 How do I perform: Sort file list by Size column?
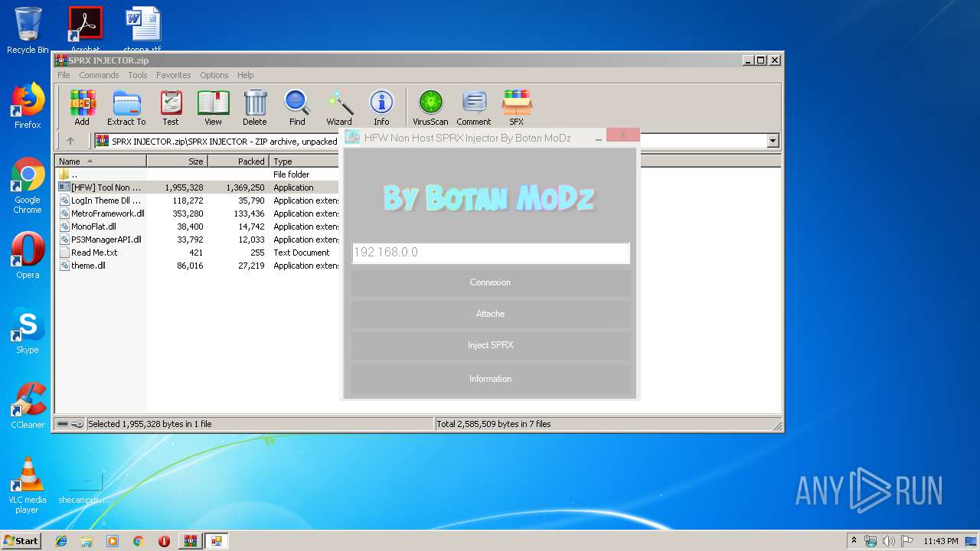point(177,161)
